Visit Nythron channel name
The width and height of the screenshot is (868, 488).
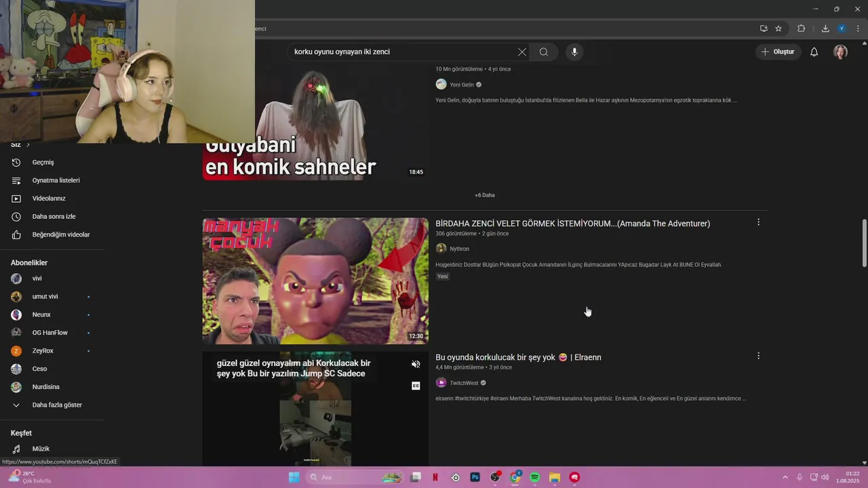tap(459, 249)
